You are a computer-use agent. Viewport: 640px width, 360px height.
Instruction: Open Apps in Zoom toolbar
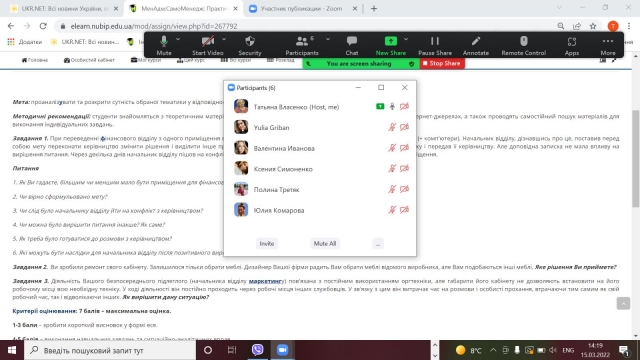coord(572,45)
